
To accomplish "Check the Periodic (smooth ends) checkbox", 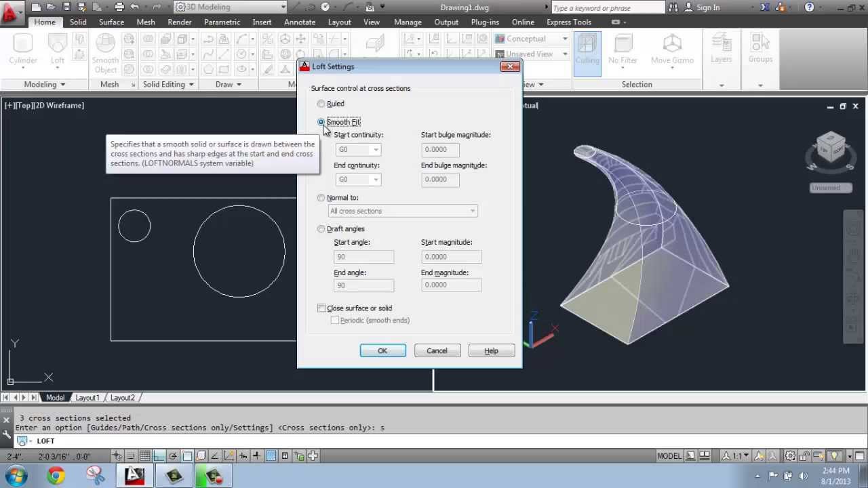I will point(335,321).
